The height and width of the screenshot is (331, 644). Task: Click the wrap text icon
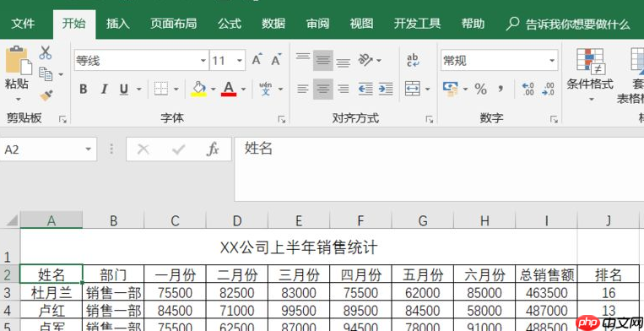(x=413, y=60)
